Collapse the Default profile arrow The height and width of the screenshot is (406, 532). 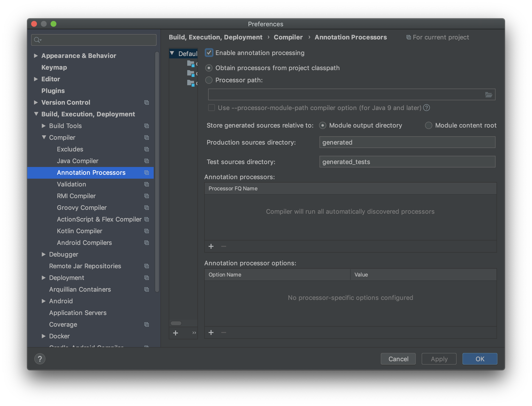click(172, 53)
